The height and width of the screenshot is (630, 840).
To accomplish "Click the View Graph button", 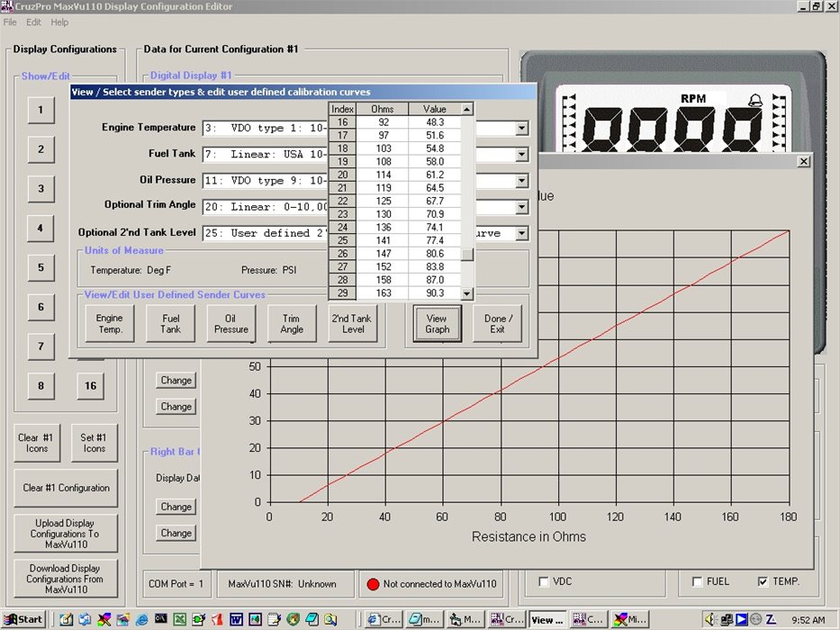I will 438,324.
